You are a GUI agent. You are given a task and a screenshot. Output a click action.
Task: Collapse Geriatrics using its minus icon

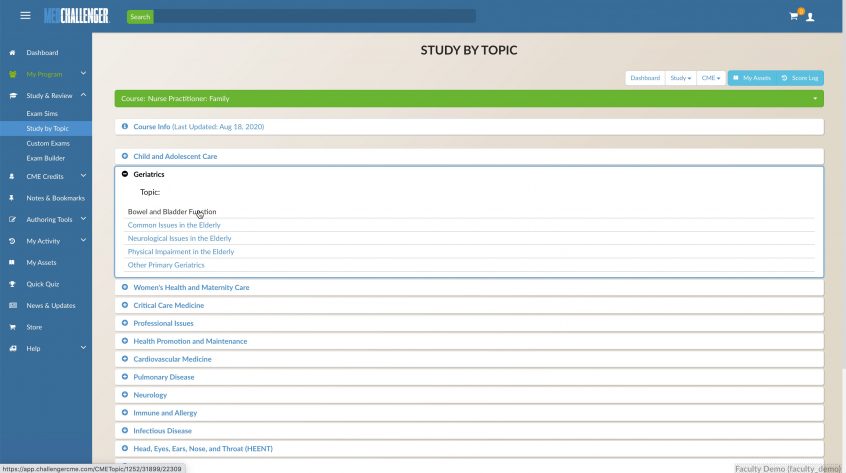[x=125, y=174]
